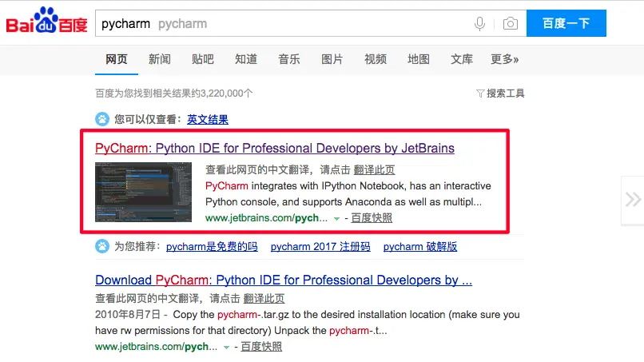Open Download PyCharm result title

(284, 280)
